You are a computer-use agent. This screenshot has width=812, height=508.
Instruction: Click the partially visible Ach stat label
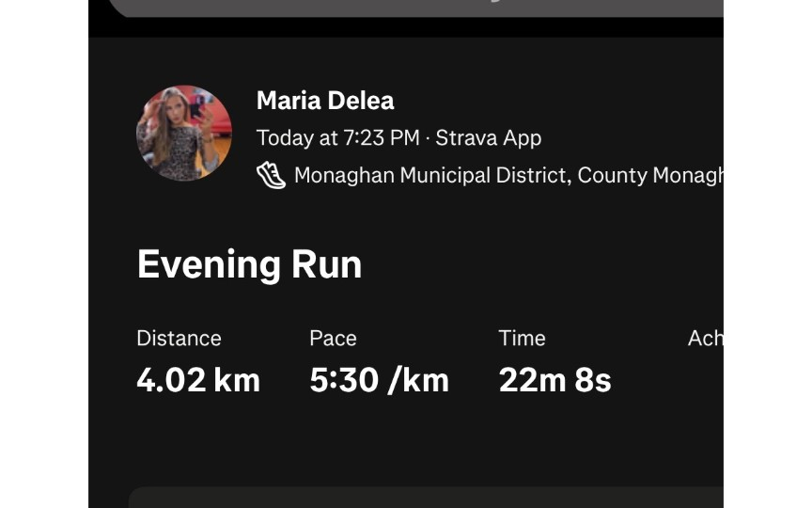tap(705, 338)
